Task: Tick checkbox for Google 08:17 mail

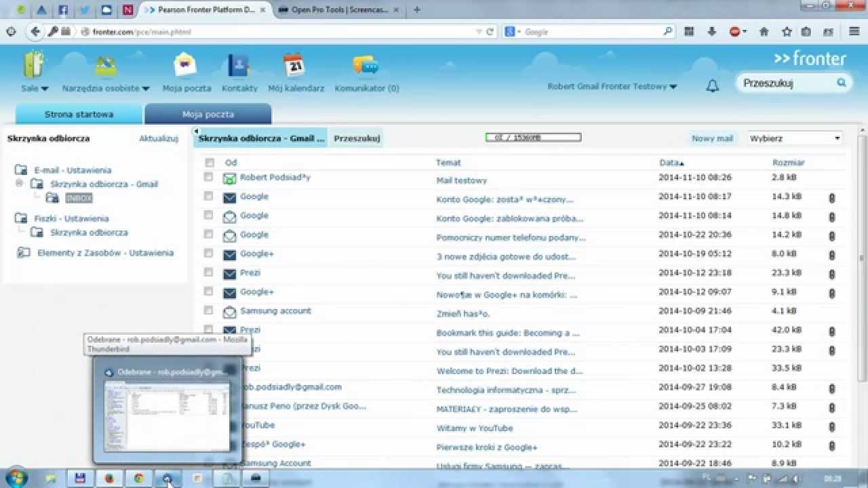Action: tap(209, 196)
